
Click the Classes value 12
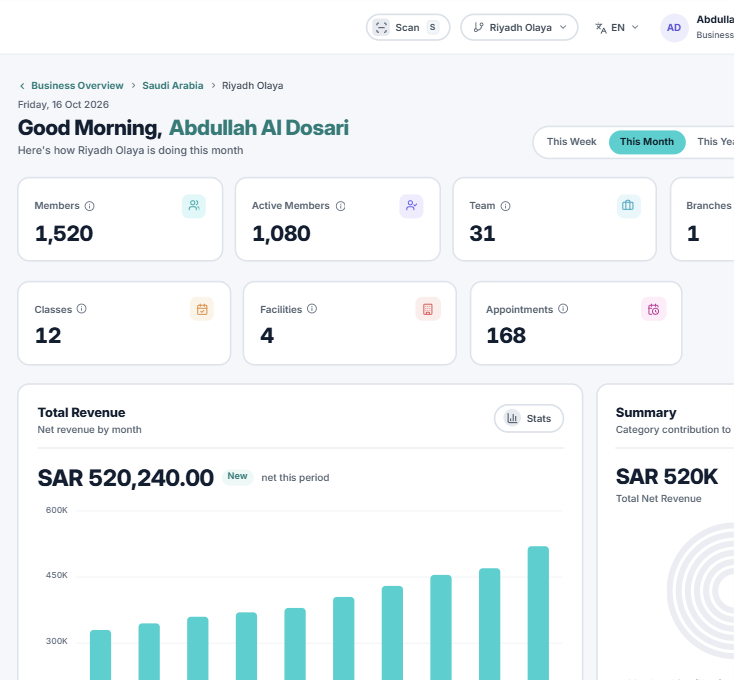[x=48, y=336]
